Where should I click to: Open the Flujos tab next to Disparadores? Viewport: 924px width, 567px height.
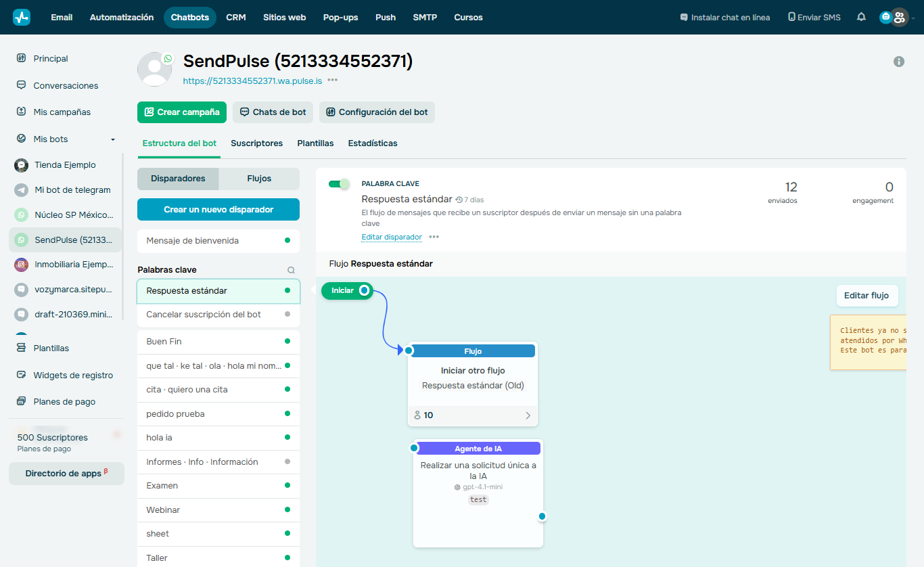tap(259, 179)
